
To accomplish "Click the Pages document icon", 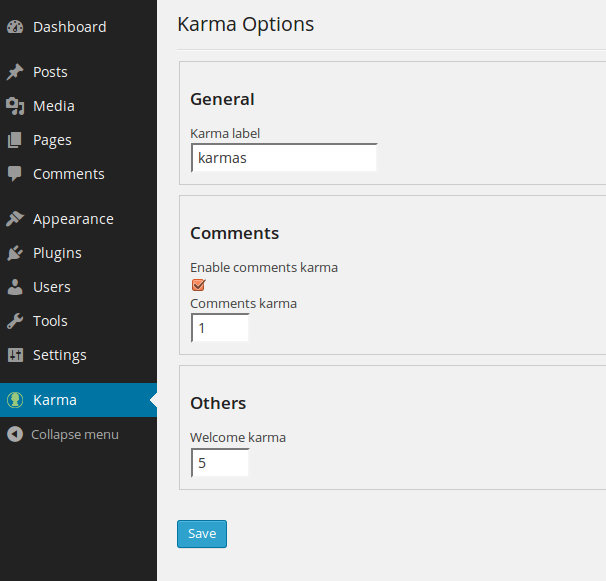I will coord(15,140).
